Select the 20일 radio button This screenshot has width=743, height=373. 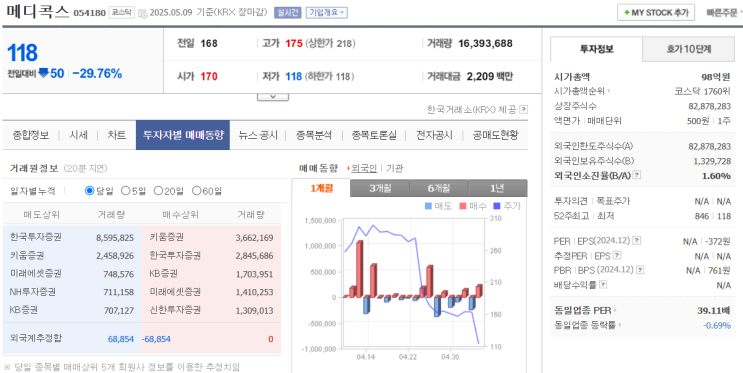[x=158, y=191]
